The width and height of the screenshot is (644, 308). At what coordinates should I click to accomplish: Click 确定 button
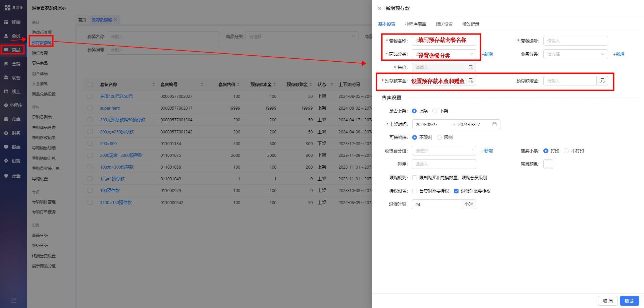629,301
